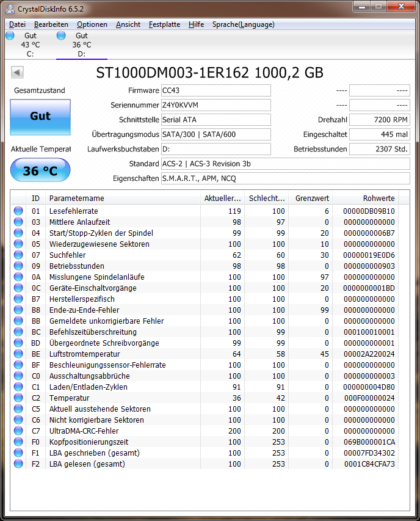Open the Festplatte menu

point(164,24)
